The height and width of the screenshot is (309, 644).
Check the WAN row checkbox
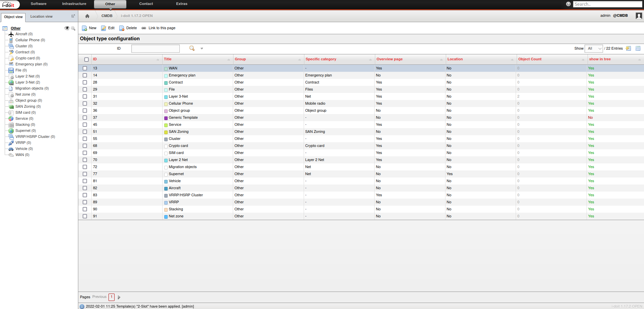point(85,68)
